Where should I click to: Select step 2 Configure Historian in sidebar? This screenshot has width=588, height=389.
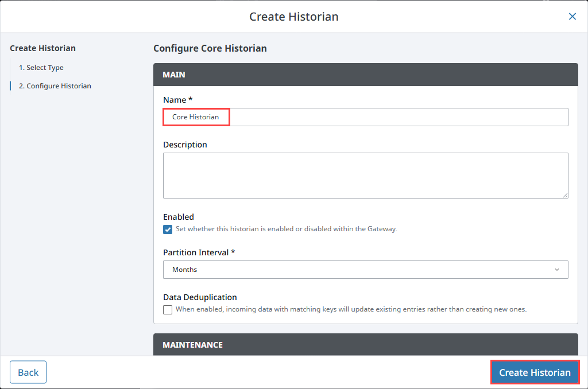click(54, 85)
